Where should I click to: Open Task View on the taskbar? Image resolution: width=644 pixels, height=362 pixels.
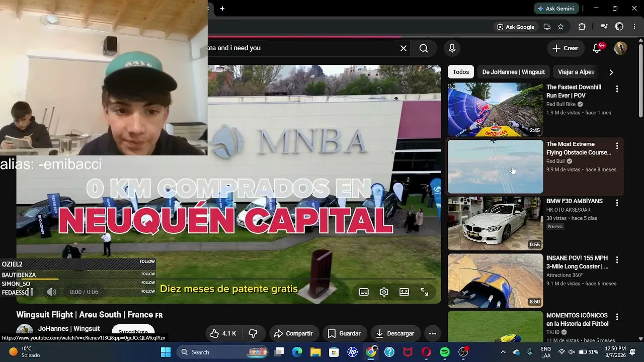tap(279, 352)
